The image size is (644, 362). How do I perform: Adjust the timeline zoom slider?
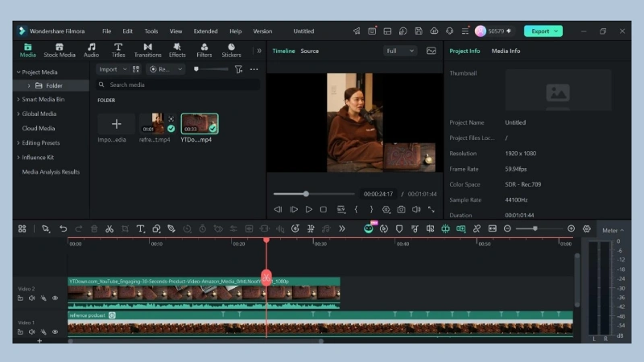(x=539, y=228)
